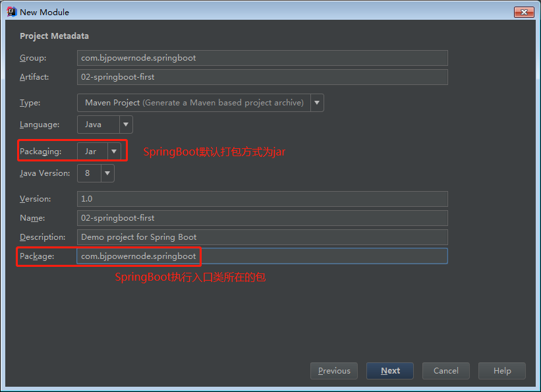This screenshot has height=392, width=541.
Task: Click the Description field for Spring Boot demo
Action: (x=262, y=237)
